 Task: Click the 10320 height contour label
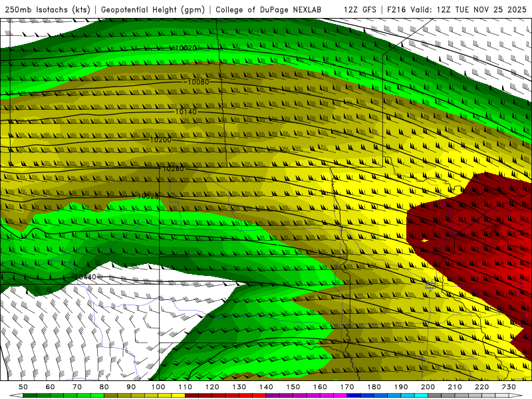point(148,196)
